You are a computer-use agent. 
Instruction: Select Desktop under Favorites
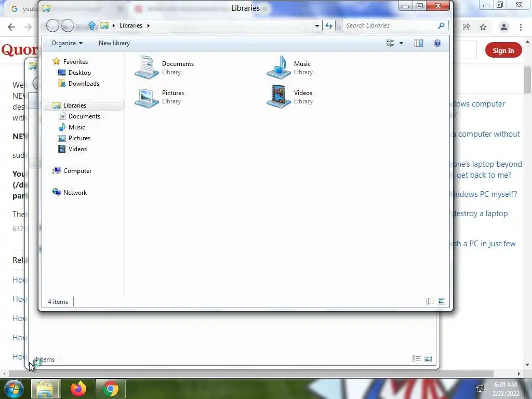pos(79,73)
